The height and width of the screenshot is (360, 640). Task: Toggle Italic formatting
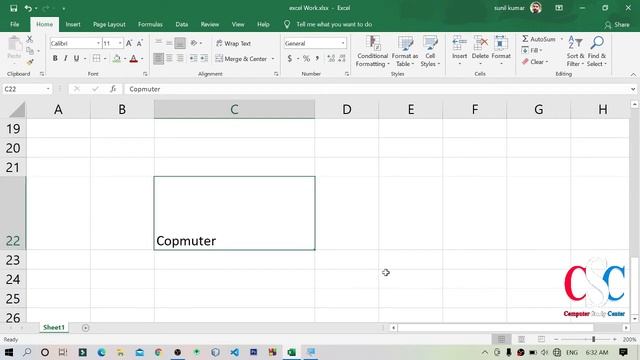tap(65, 58)
